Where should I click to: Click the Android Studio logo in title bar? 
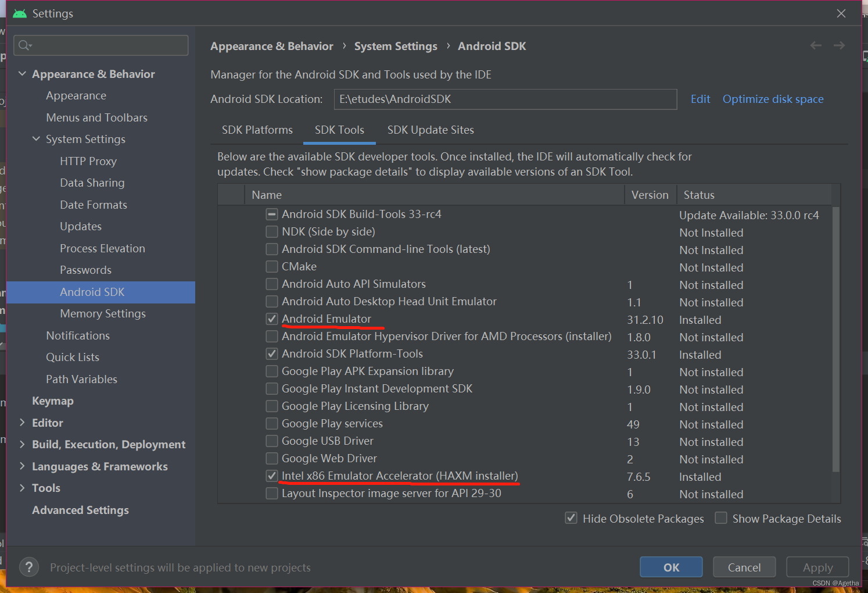[20, 13]
